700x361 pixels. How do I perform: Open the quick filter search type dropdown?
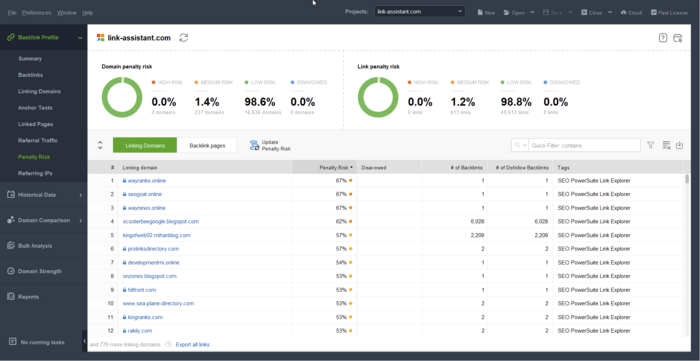pos(520,145)
